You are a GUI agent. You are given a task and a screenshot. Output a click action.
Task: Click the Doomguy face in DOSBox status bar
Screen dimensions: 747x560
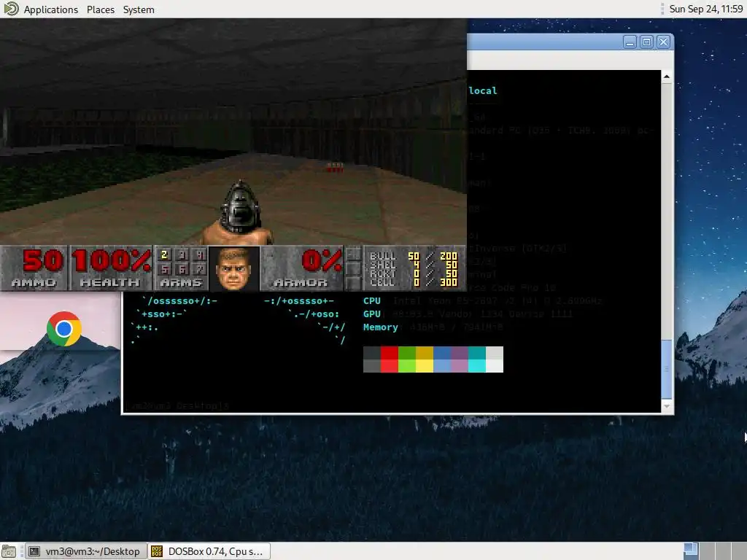[x=234, y=268]
